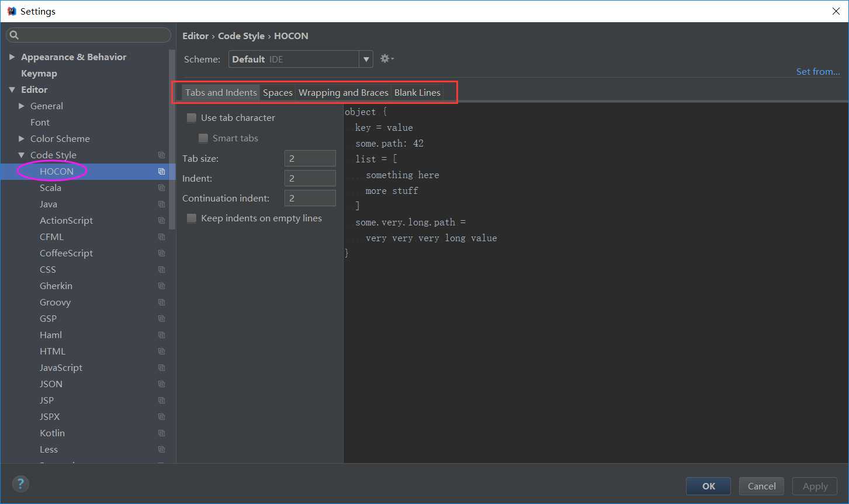
Task: Click the copy icon next to Scala
Action: click(162, 187)
